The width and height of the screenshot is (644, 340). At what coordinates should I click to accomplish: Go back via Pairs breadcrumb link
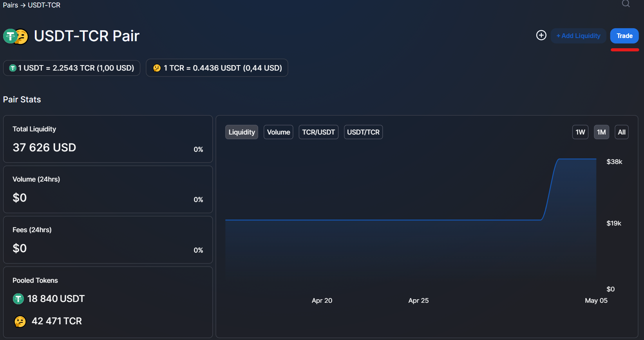tap(11, 5)
